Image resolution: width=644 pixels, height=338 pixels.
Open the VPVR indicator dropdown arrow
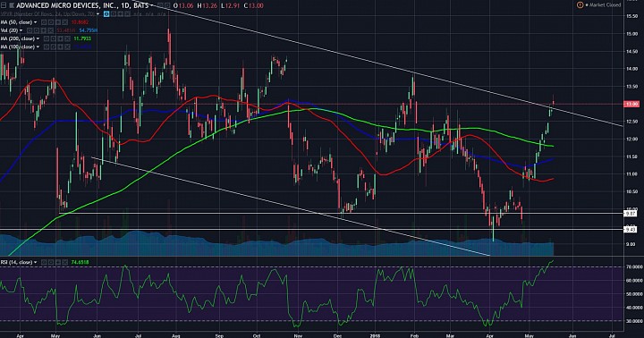pos(97,14)
